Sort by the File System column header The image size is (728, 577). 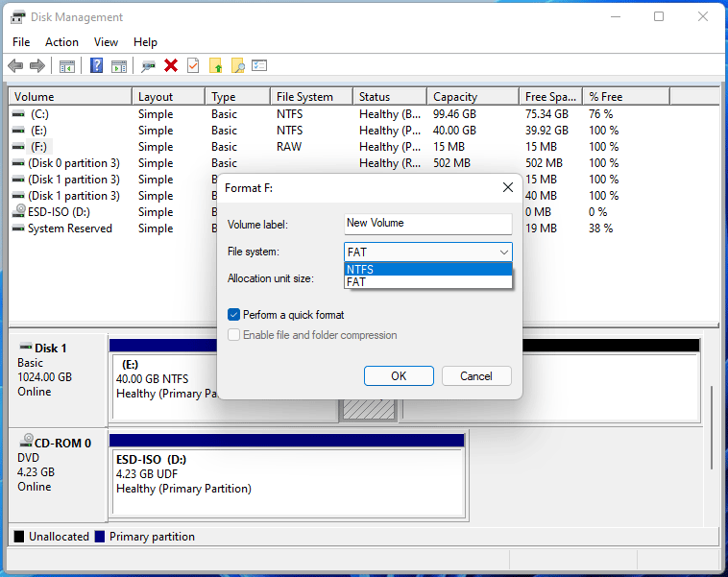point(311,97)
